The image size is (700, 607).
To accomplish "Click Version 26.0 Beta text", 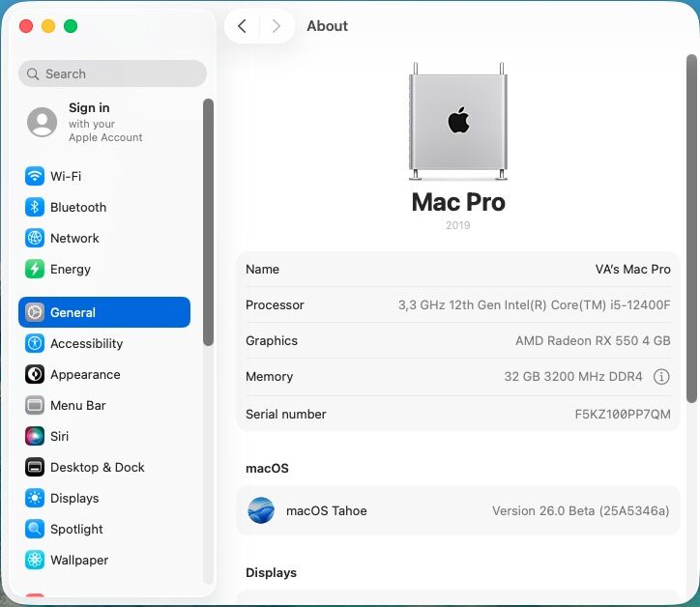I will pos(580,510).
